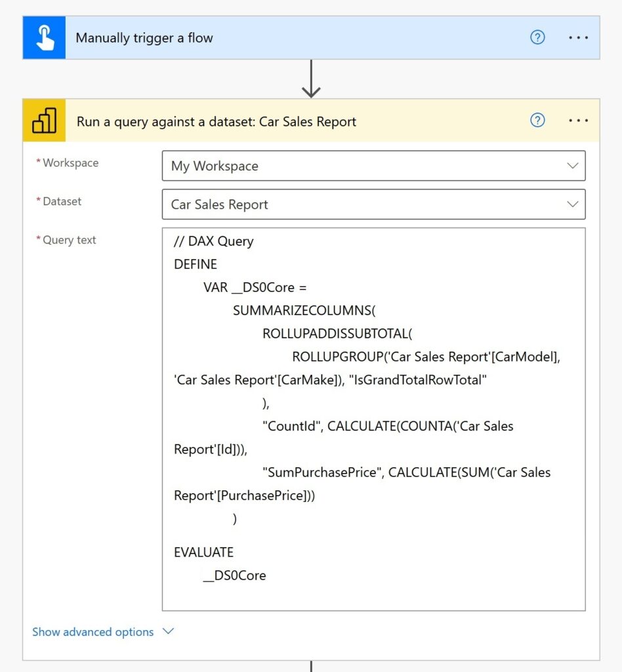Open help for Run a query action

pos(537,121)
